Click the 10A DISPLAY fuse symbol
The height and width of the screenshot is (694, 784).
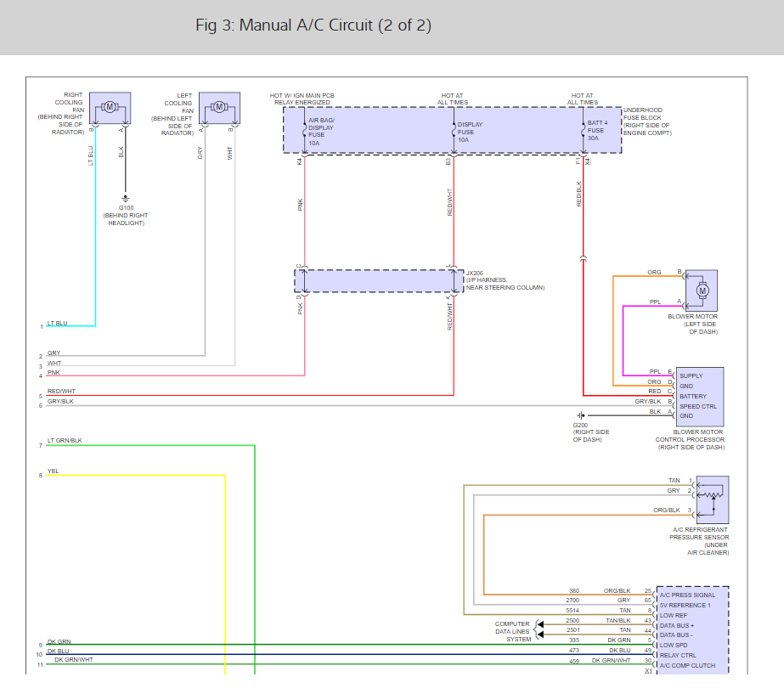(x=454, y=131)
